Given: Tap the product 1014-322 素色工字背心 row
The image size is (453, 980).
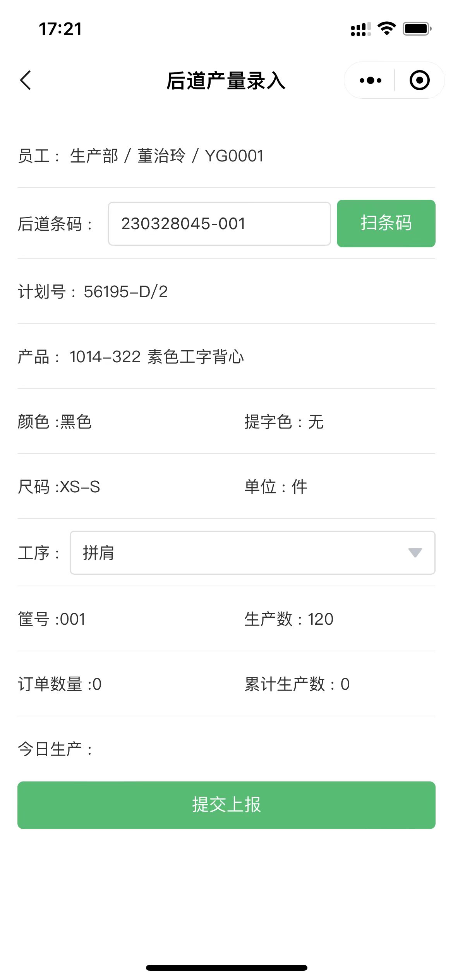Looking at the screenshot, I should point(131,357).
